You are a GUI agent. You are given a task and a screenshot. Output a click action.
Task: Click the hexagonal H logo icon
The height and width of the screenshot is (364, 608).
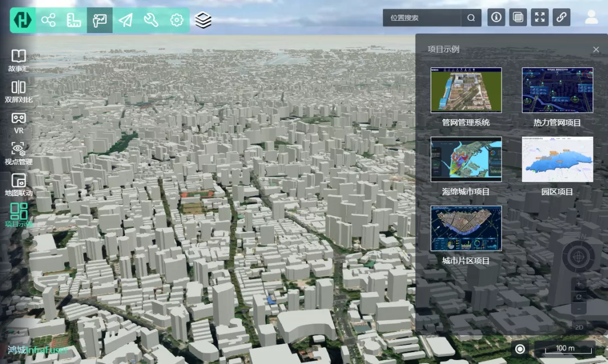[23, 20]
